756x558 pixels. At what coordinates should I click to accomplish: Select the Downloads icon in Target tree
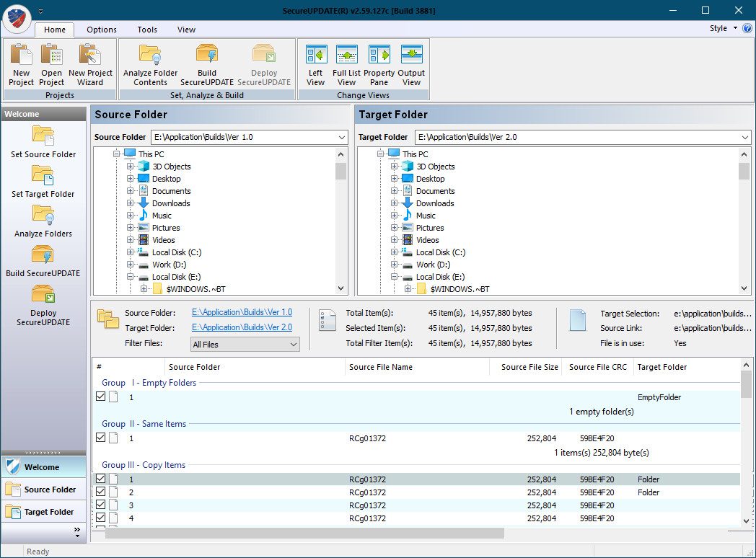tap(408, 203)
